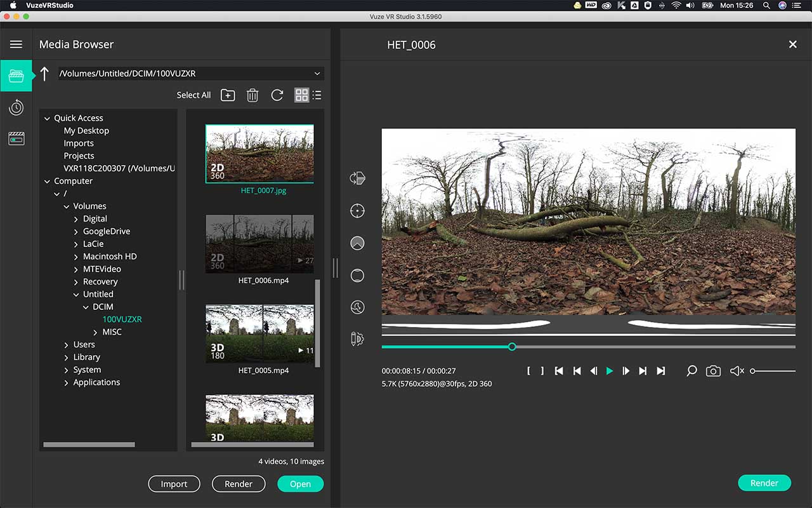Click the zoom magnifier in preview controls

(691, 371)
